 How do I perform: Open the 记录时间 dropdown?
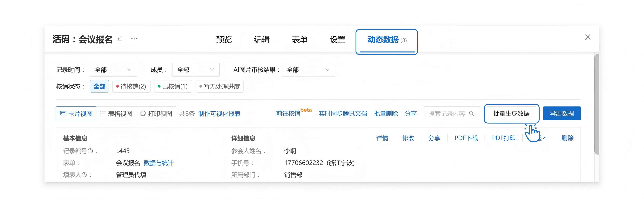tap(113, 70)
